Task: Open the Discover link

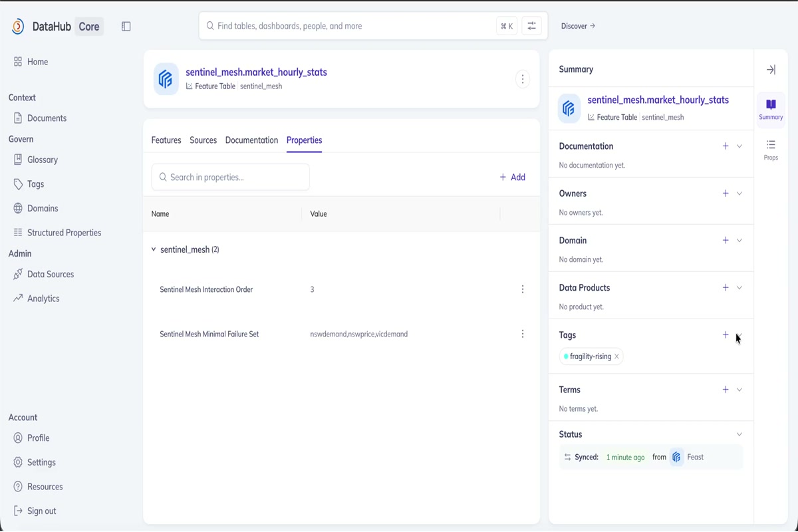Action: pos(578,26)
